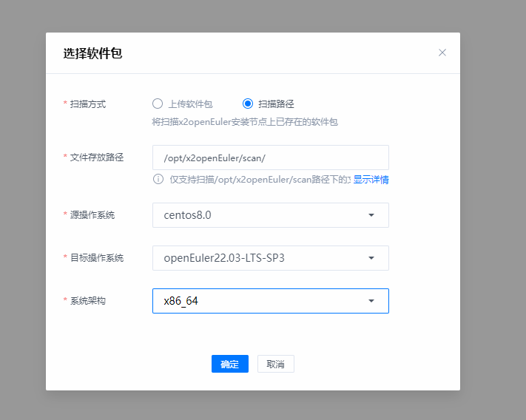This screenshot has height=420, width=526.
Task: Confirm with the blue 确定 button
Action: tap(229, 364)
